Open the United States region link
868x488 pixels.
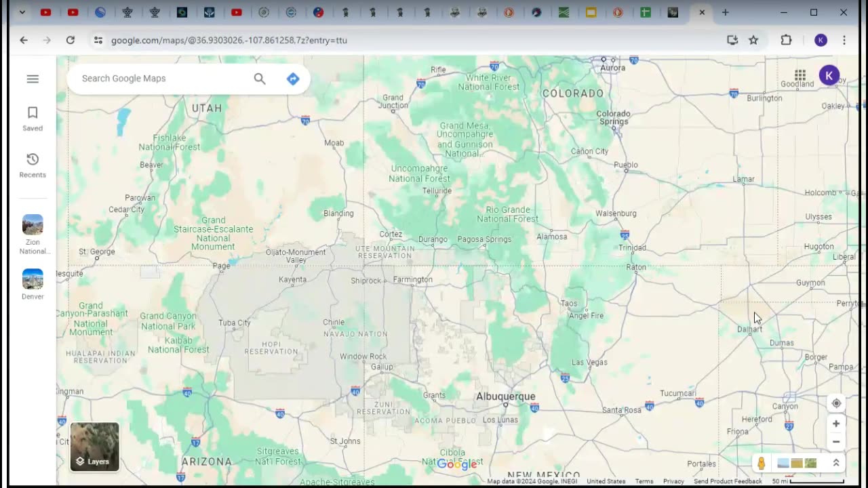click(606, 481)
